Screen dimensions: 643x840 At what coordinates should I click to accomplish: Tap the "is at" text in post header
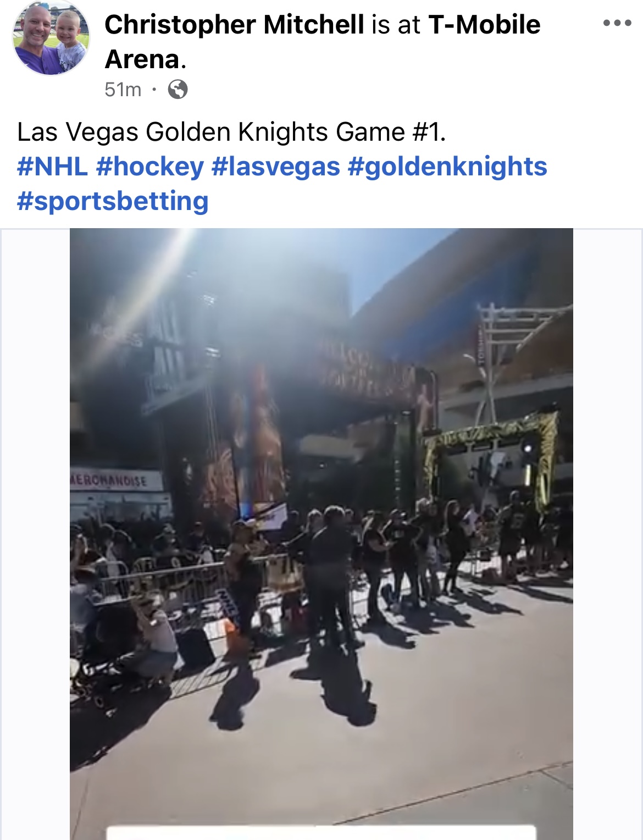(x=396, y=25)
